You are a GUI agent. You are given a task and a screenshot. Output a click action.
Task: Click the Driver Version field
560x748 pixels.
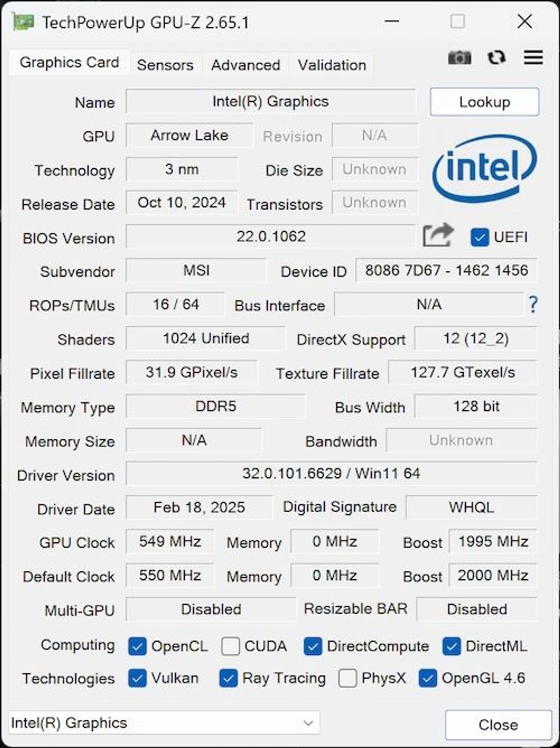331,474
